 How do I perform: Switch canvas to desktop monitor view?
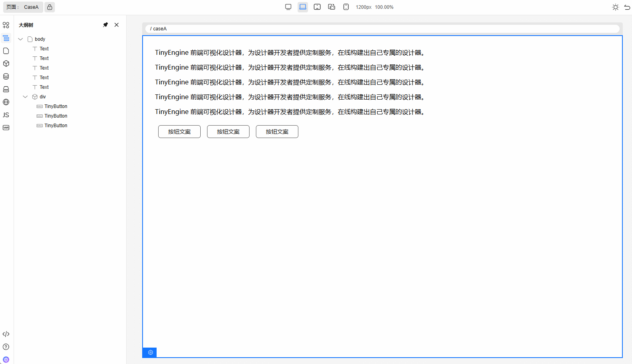coord(288,7)
